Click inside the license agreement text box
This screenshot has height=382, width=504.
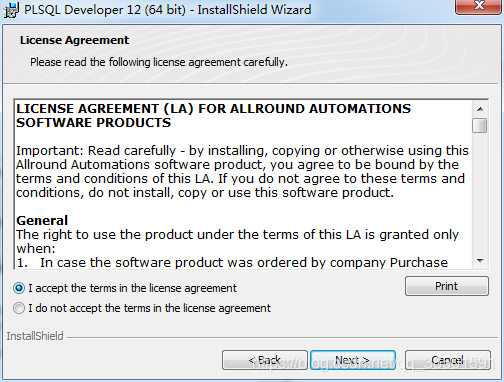[x=243, y=185]
